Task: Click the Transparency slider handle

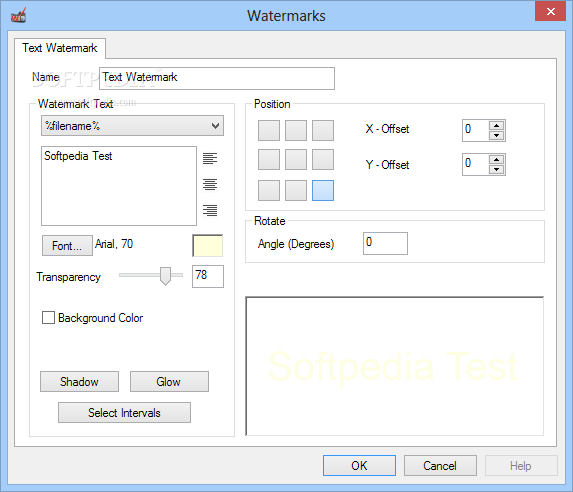Action: (x=165, y=276)
